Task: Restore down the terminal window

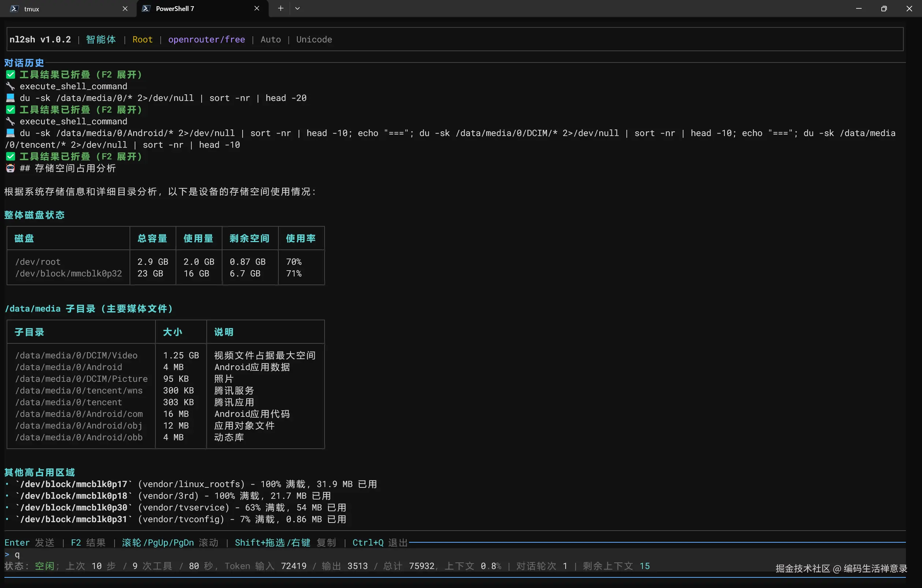Action: (884, 8)
